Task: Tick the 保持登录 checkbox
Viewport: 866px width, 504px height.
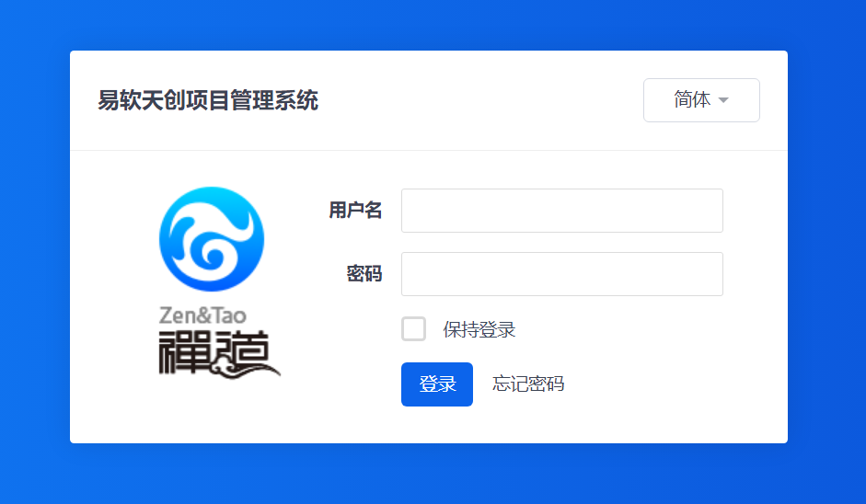Action: click(413, 329)
